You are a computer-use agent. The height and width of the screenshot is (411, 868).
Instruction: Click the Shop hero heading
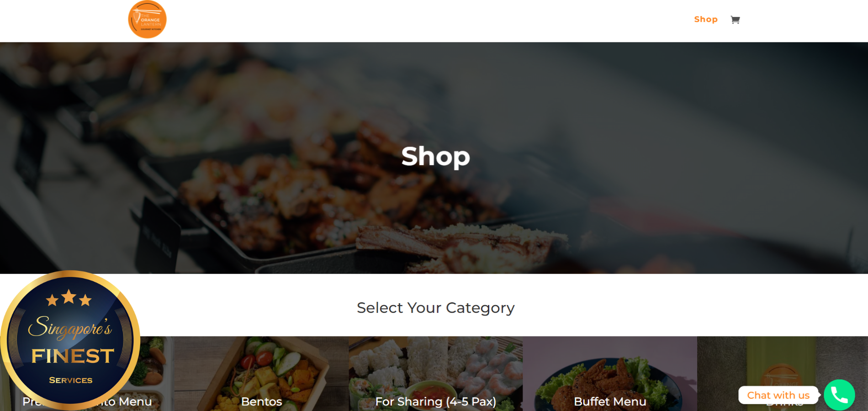click(x=435, y=157)
